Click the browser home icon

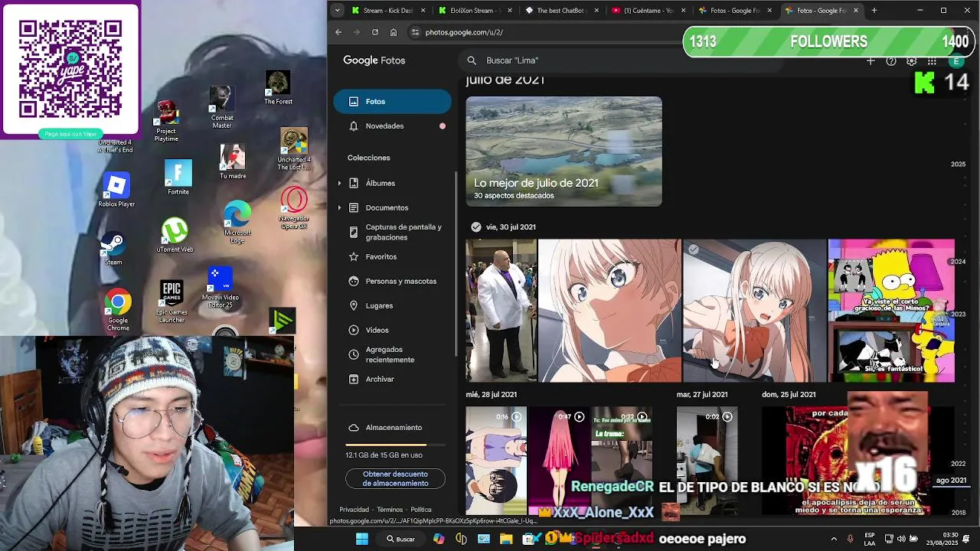(x=394, y=32)
